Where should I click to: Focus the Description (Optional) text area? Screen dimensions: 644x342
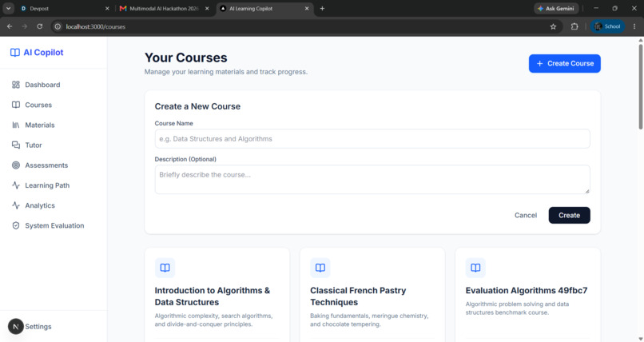(372, 180)
